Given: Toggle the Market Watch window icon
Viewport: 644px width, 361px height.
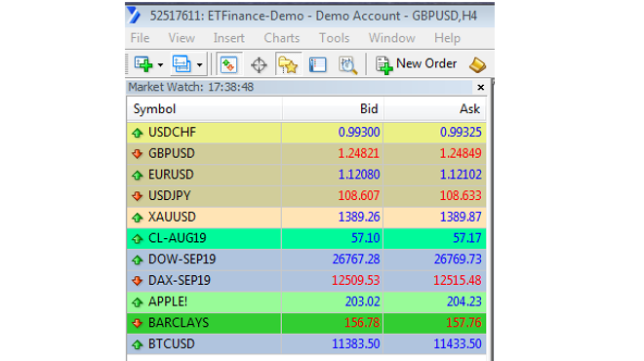Looking at the screenshot, I should (x=228, y=64).
